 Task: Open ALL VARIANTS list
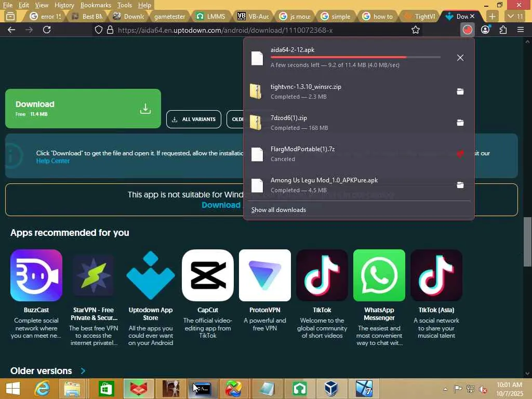tap(194, 119)
